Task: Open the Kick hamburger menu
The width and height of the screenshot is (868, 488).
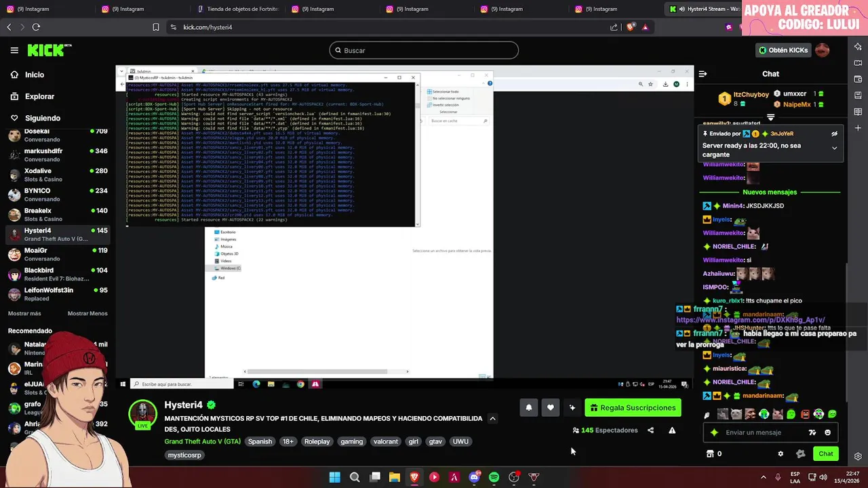Action: coord(14,50)
